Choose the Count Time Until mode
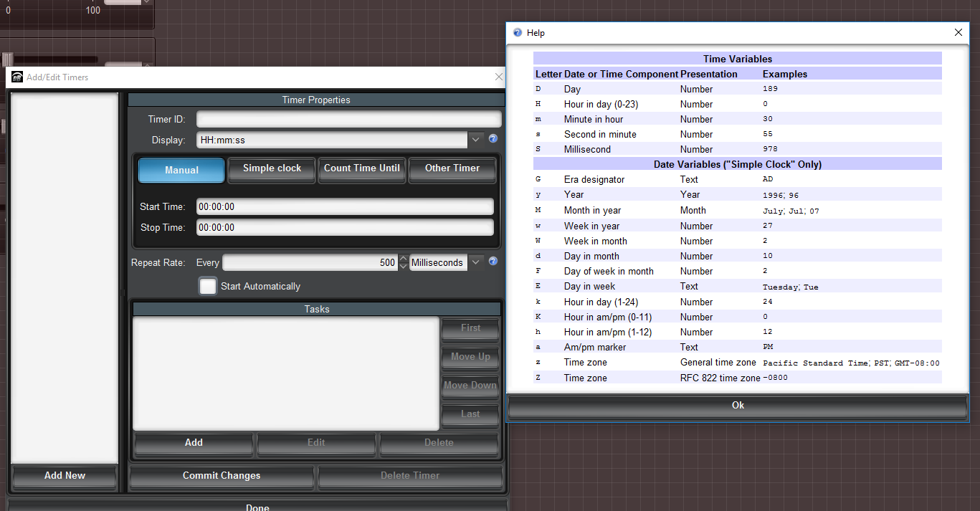980x511 pixels. pos(361,169)
